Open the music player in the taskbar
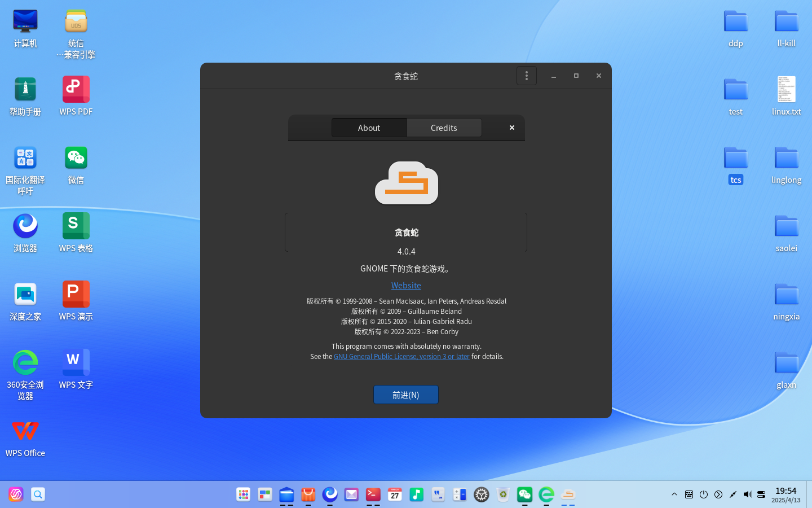The width and height of the screenshot is (812, 508). pyautogui.click(x=417, y=494)
